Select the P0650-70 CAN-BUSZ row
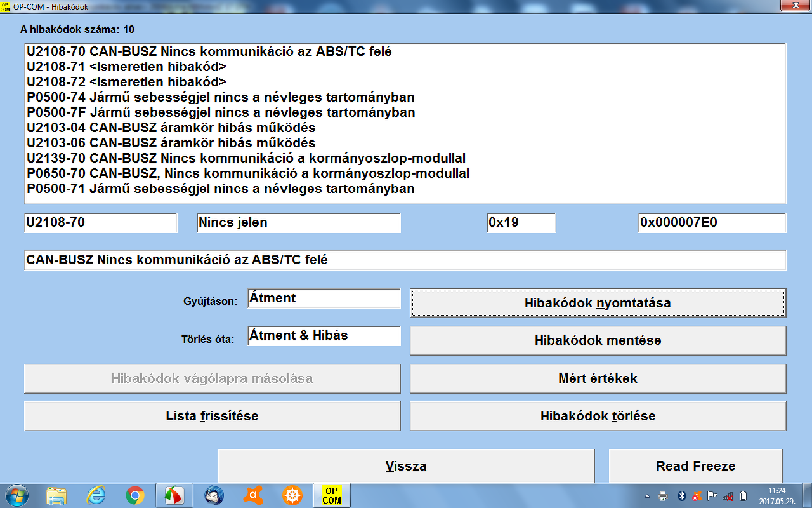 405,173
